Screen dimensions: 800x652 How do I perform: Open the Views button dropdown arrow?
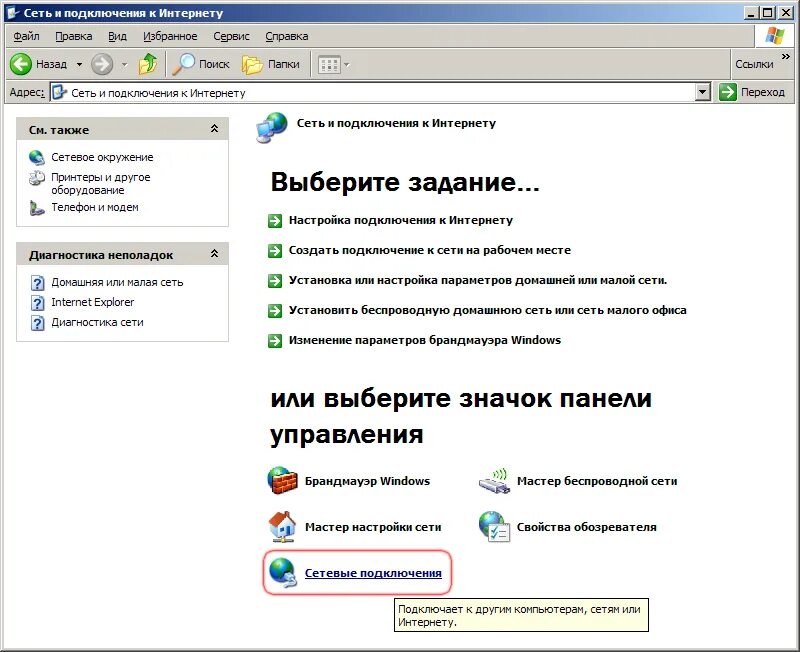tap(347, 65)
